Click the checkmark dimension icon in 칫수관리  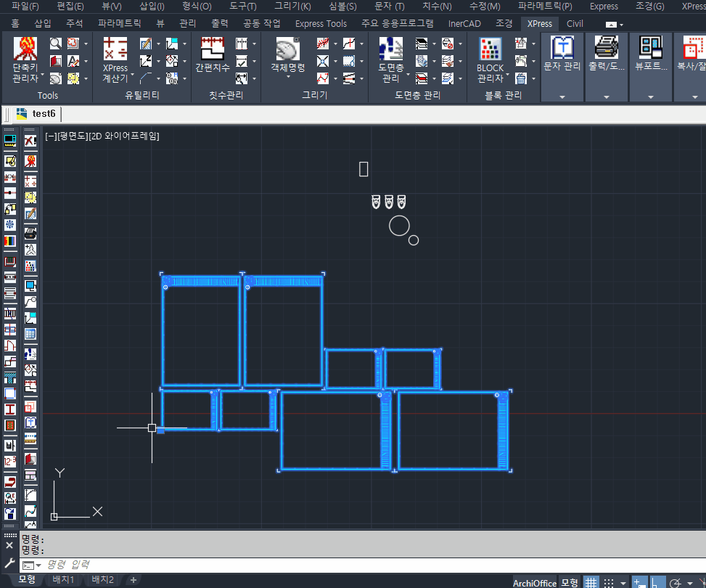pyautogui.click(x=242, y=61)
